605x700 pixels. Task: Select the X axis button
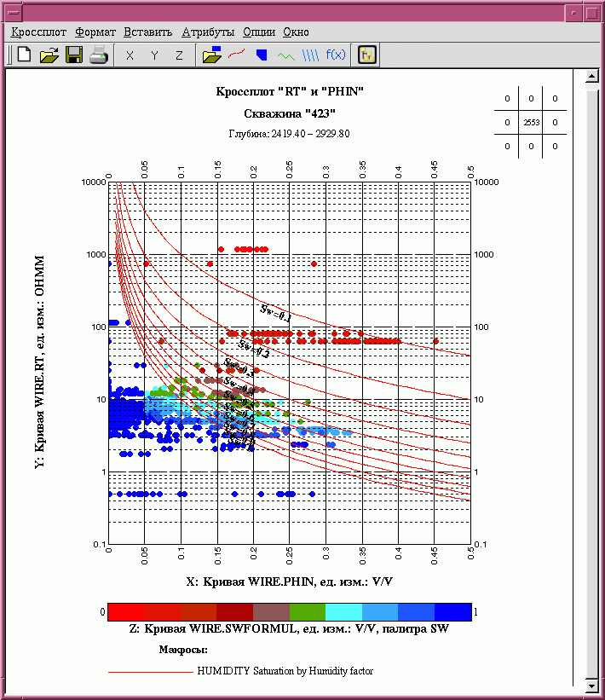[130, 55]
